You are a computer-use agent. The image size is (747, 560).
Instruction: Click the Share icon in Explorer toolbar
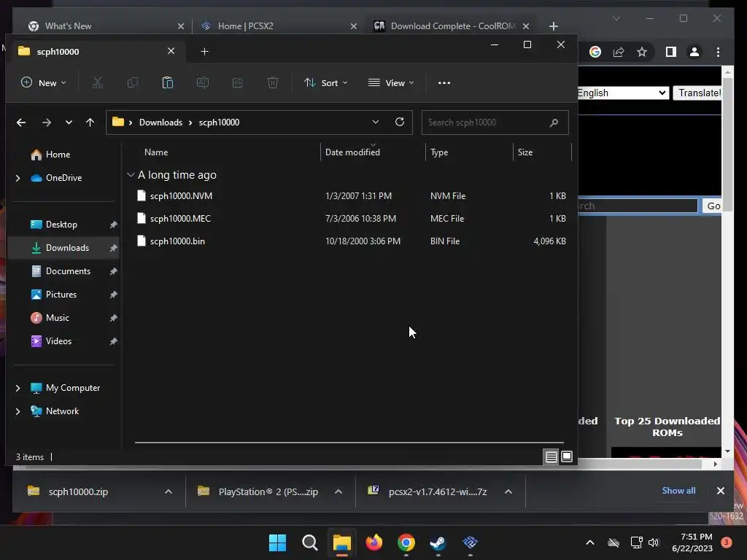point(238,83)
